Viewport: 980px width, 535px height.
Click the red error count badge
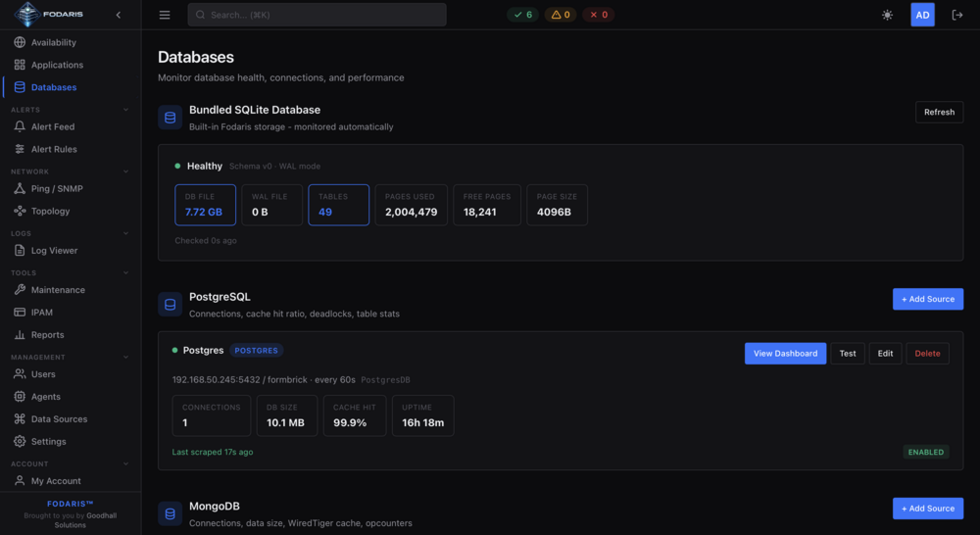598,15
